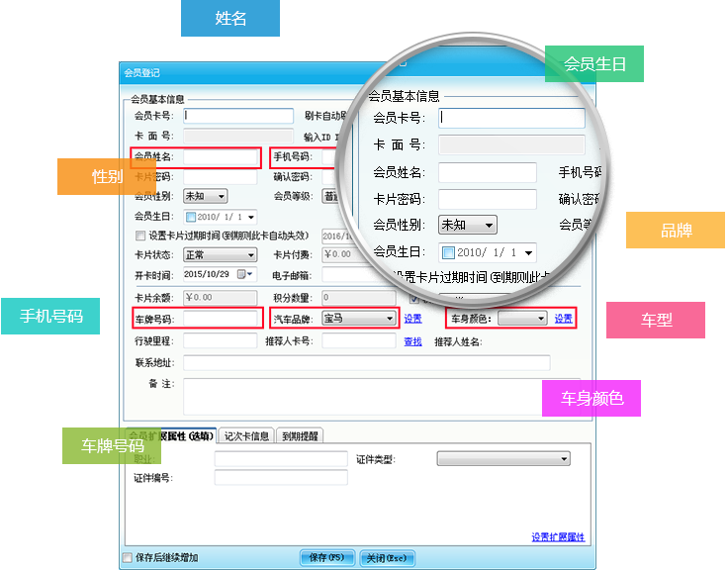The width and height of the screenshot is (728, 570).
Task: Open the 汽车品牌 dropdown showing 宝马
Action: (x=359, y=319)
